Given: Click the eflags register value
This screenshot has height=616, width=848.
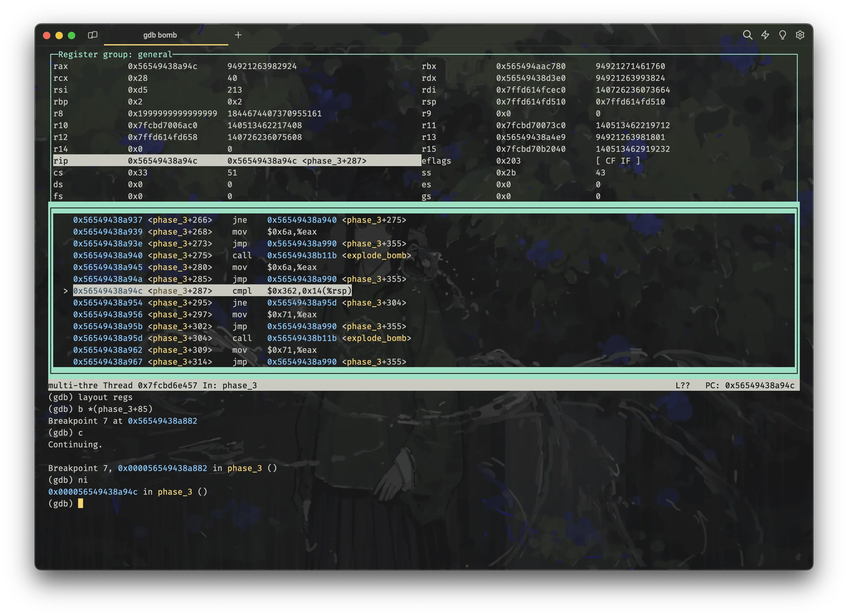Looking at the screenshot, I should tap(508, 161).
